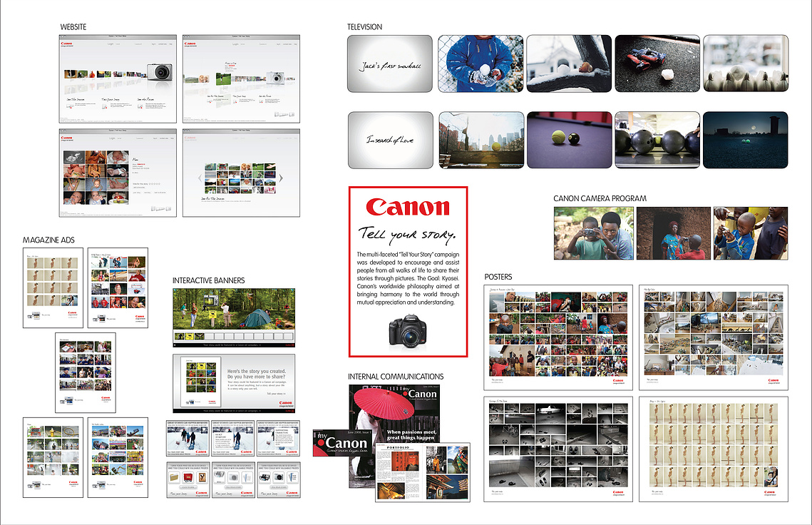812x525 pixels.
Task: Select the frame with tennis ball and eight ball
Action: (569, 140)
